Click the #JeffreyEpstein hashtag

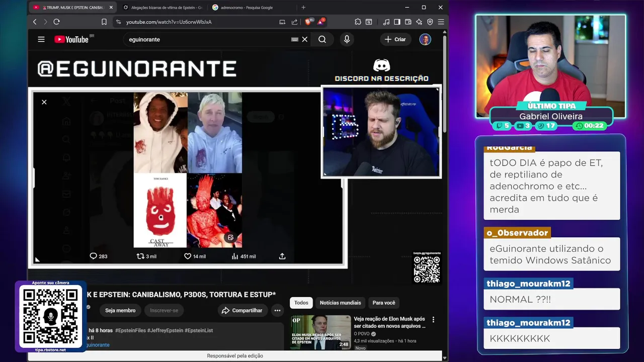[x=165, y=330]
